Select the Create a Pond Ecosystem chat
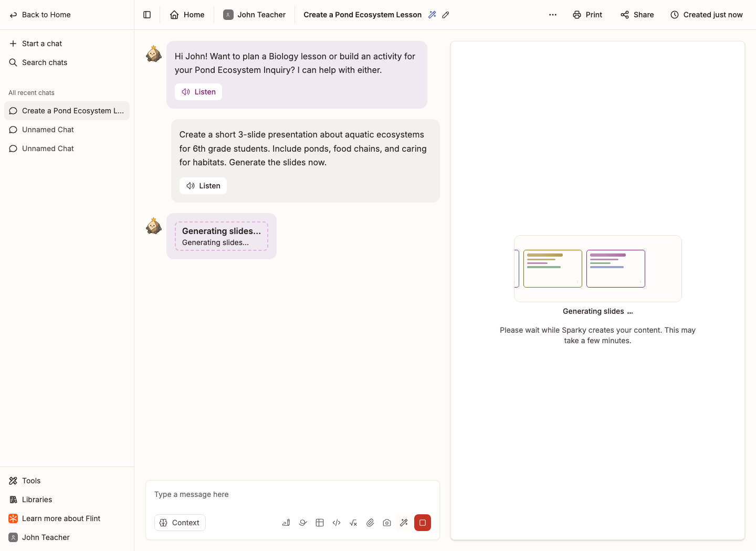 [x=67, y=111]
